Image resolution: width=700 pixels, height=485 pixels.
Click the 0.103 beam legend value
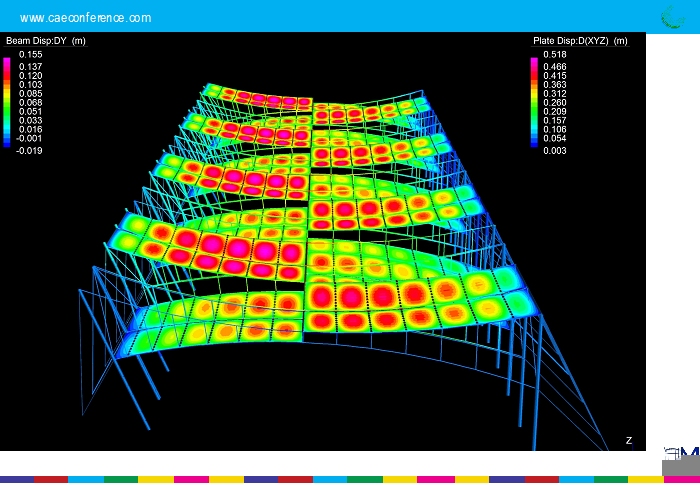coord(29,85)
